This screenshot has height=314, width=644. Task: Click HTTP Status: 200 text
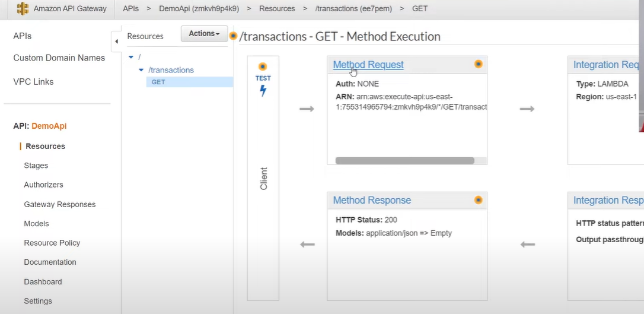click(366, 220)
